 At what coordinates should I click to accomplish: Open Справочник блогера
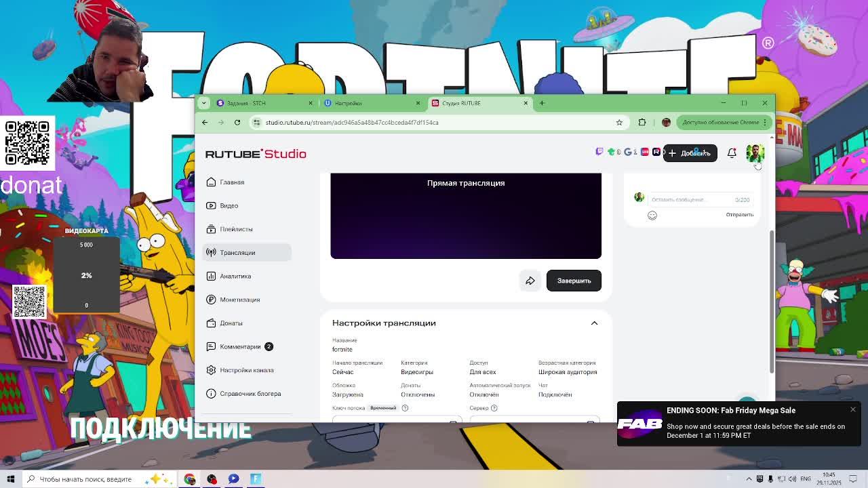point(247,394)
